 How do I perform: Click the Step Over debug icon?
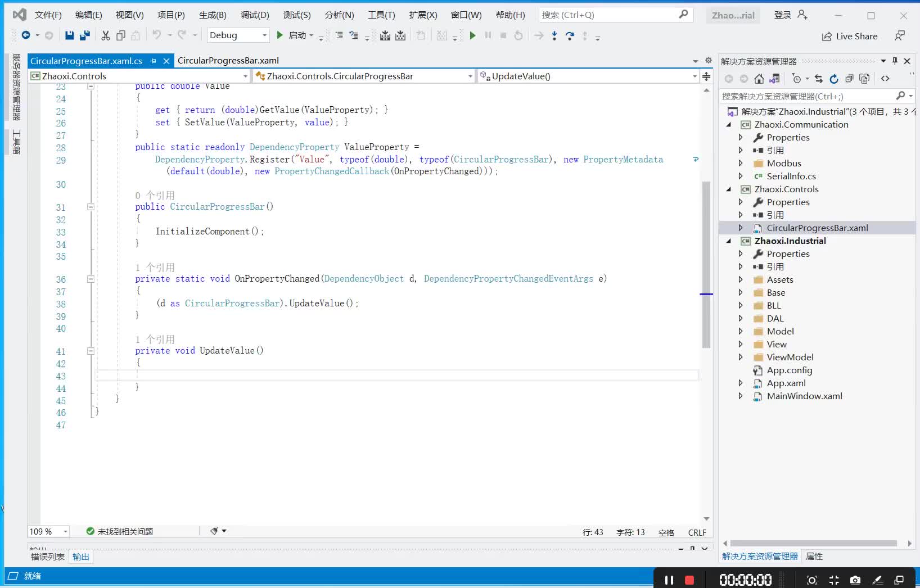[x=570, y=35]
